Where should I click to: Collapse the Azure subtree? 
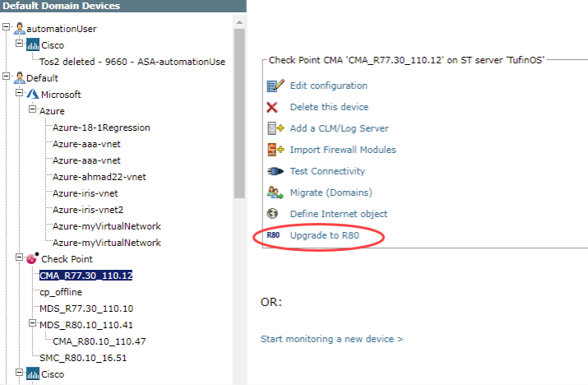[x=31, y=110]
